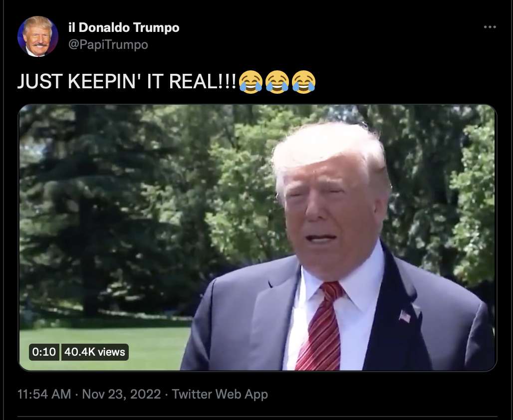The height and width of the screenshot is (420, 513).
Task: Click the red striped tie in video
Action: pos(320,327)
